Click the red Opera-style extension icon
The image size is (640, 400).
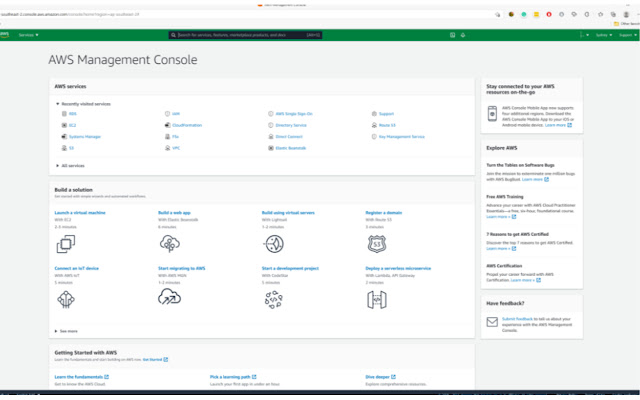point(549,14)
